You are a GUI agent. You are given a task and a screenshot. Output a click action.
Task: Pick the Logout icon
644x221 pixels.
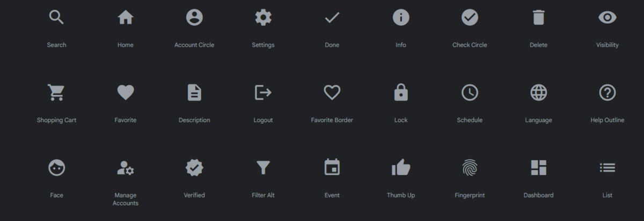(263, 92)
